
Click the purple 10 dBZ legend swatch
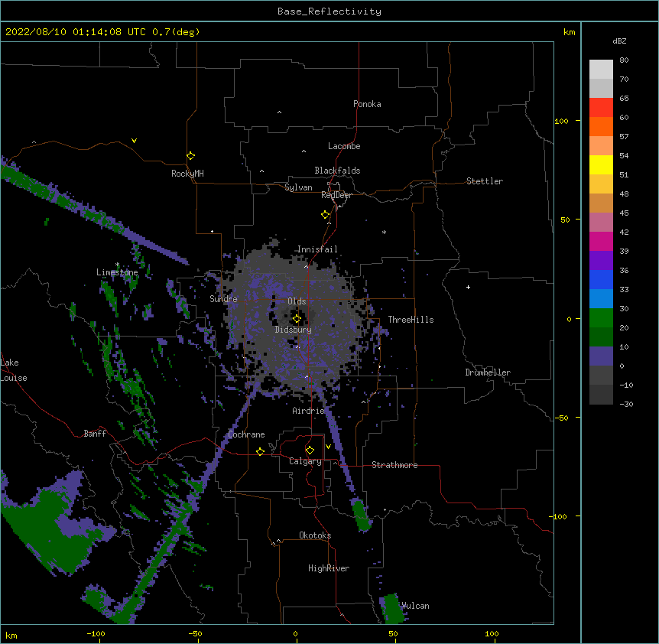click(x=601, y=356)
